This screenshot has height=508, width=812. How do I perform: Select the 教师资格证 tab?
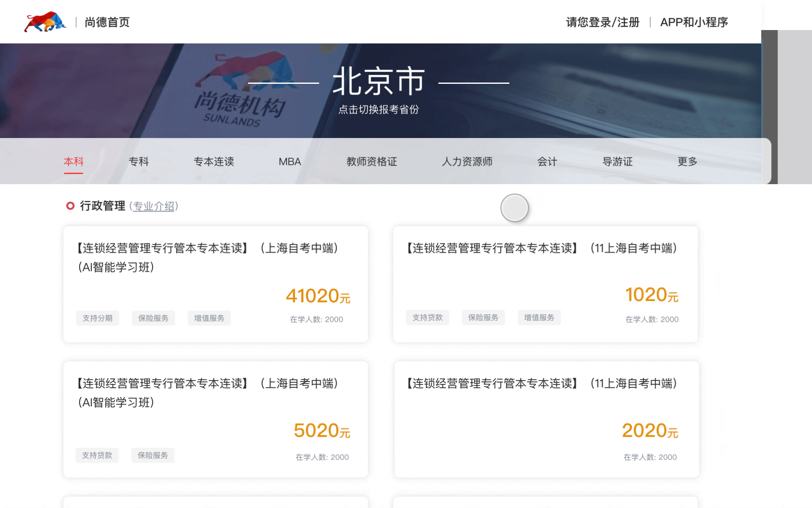point(372,161)
